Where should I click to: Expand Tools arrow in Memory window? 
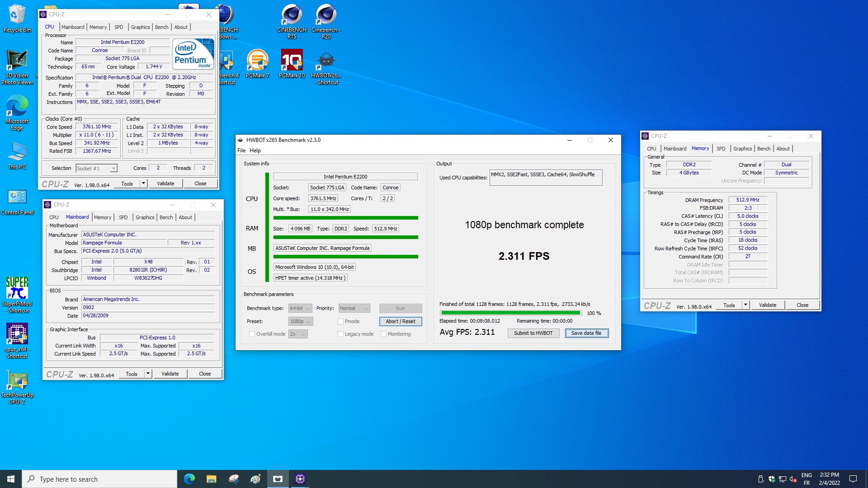745,305
